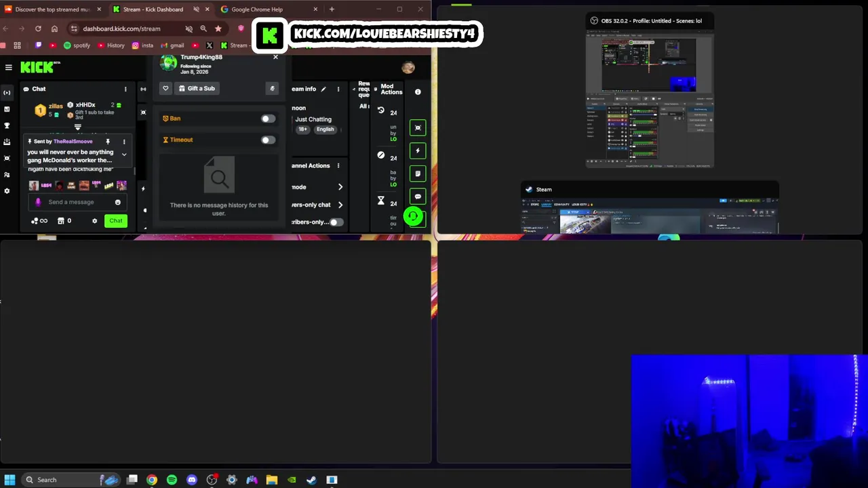The width and height of the screenshot is (868, 488).
Task: Click the zillas top gifter name
Action: click(x=56, y=106)
